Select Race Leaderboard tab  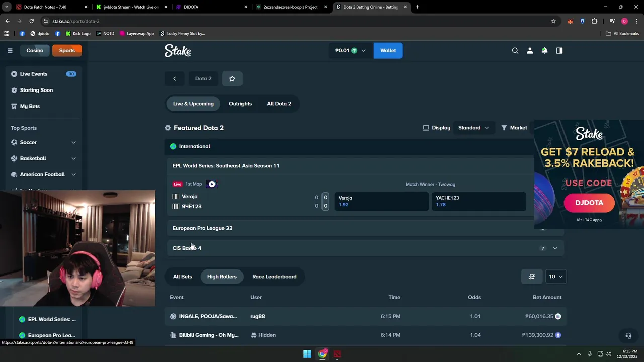point(274,276)
